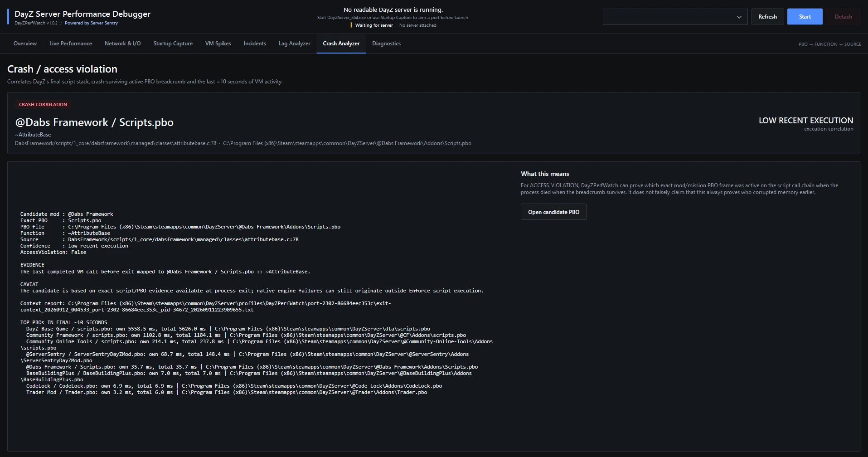The image size is (868, 457).
Task: Click the 'DayZ Server Performance Debugger' app title
Action: [82, 14]
